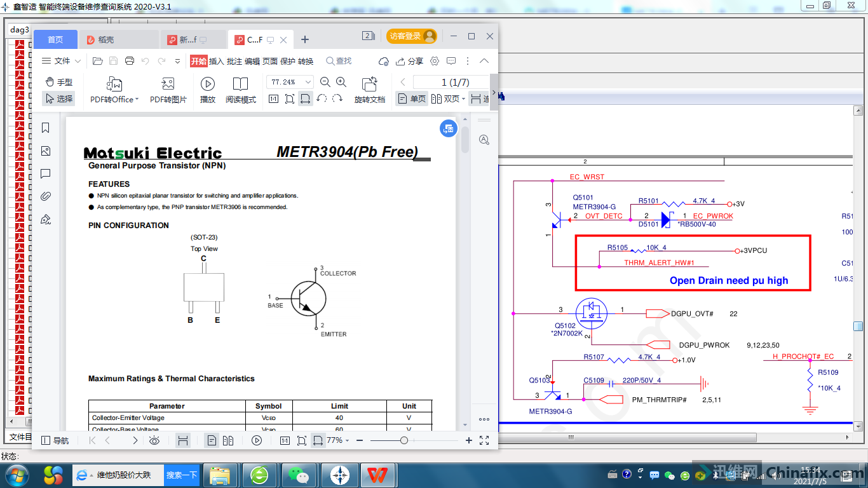Zoom in with the plus magnifier
868x488 pixels.
[x=341, y=82]
